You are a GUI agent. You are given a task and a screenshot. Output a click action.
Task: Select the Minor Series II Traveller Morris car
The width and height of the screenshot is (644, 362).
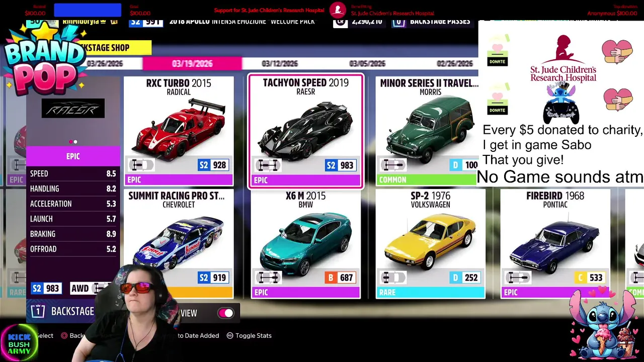(428, 131)
